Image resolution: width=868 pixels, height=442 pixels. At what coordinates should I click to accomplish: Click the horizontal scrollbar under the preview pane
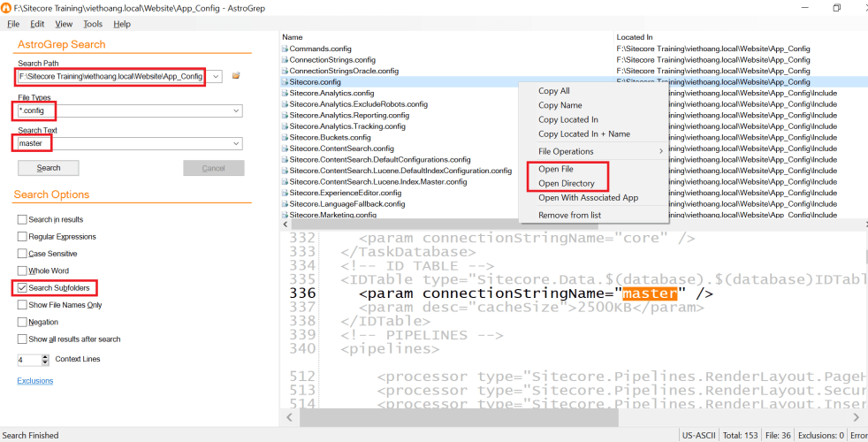566,416
